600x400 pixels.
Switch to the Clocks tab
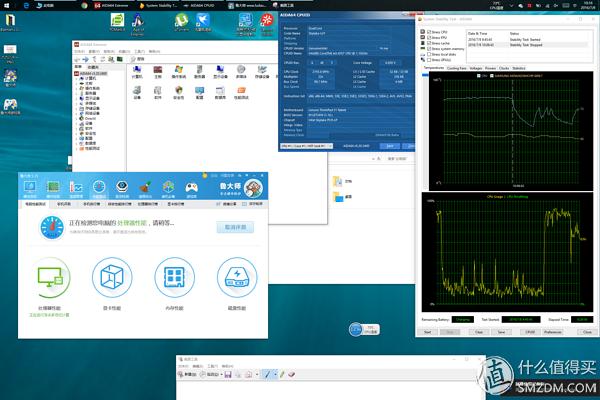point(504,68)
